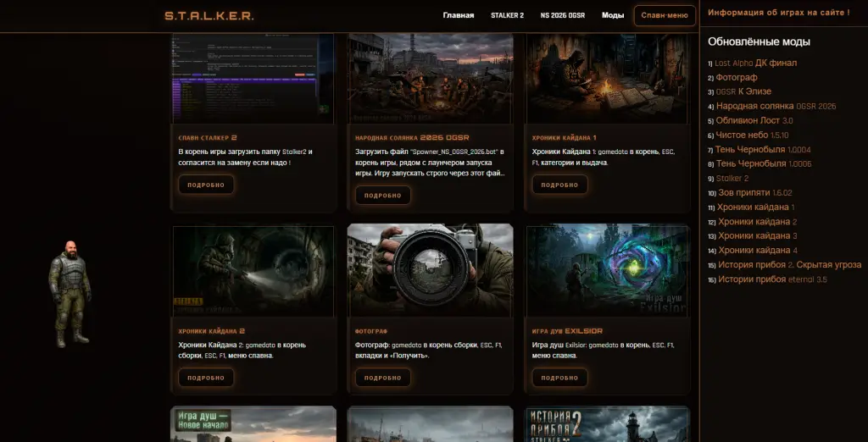Viewport: 868px width, 442px height.
Task: Click the bald stalker character figure
Action: [x=70, y=294]
